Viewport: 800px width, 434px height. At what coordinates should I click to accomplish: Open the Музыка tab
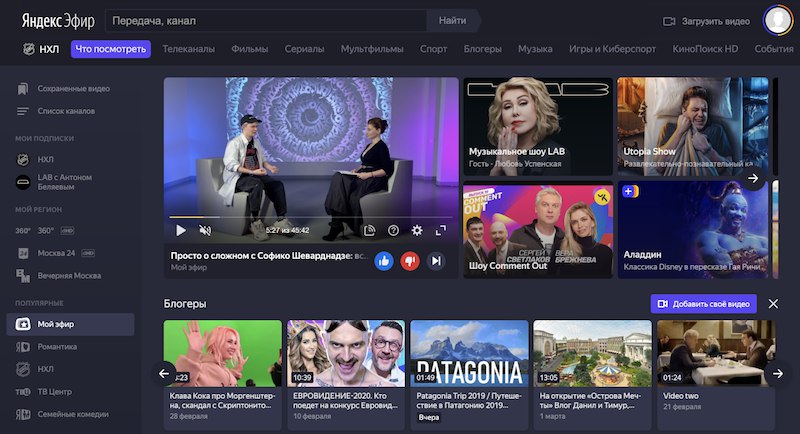pos(535,49)
